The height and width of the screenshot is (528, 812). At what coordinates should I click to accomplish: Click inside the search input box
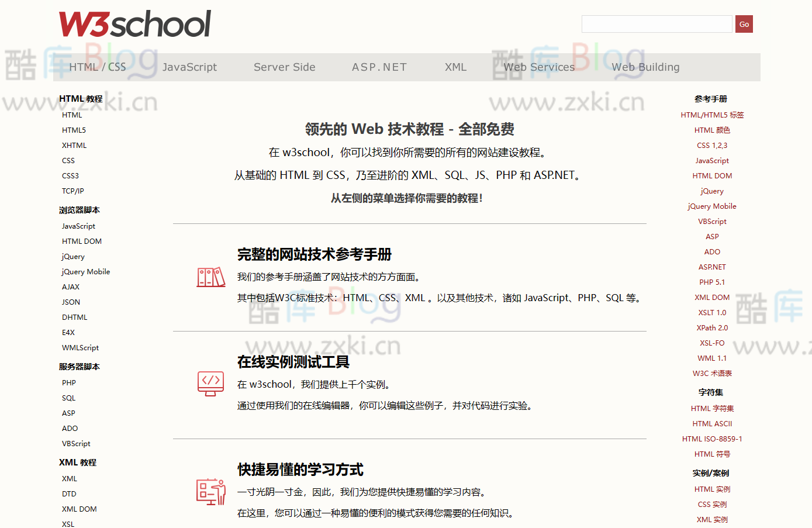(x=656, y=24)
